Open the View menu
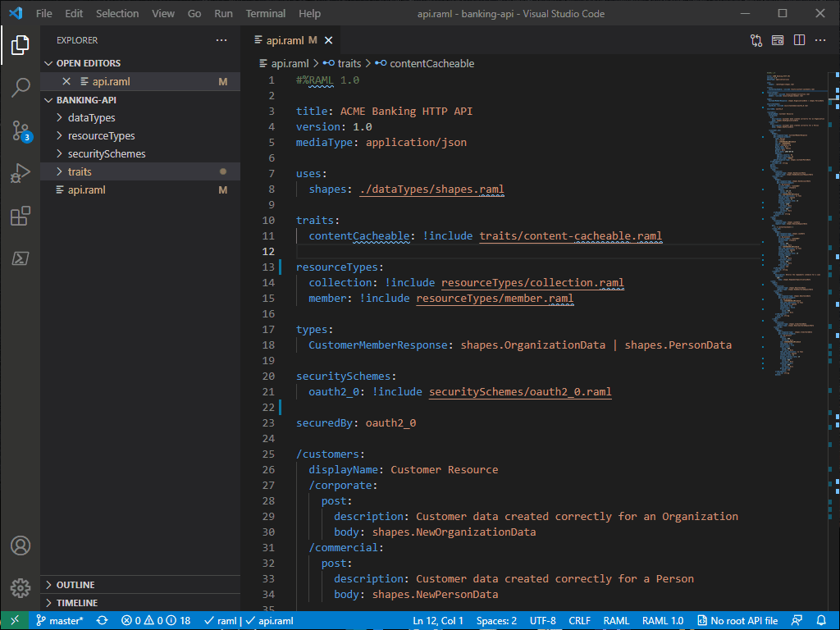Image resolution: width=840 pixels, height=630 pixels. pos(163,13)
